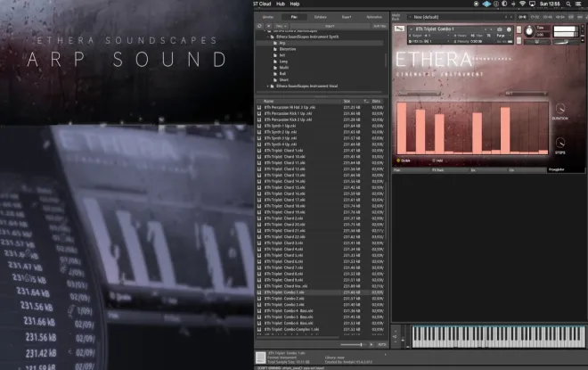Screen dimensions: 588x370
Task: Select the Long folder
Action: coord(283,62)
